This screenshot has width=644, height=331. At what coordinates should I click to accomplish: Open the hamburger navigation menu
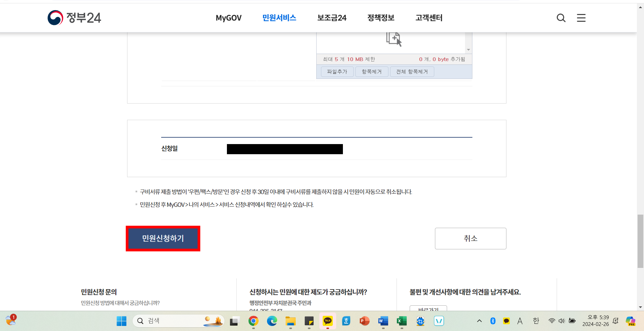[581, 18]
